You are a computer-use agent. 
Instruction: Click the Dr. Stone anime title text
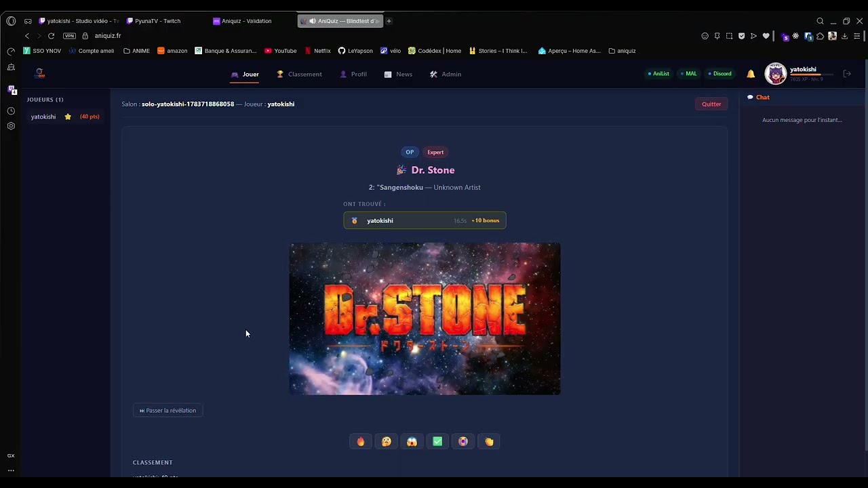[x=433, y=170]
